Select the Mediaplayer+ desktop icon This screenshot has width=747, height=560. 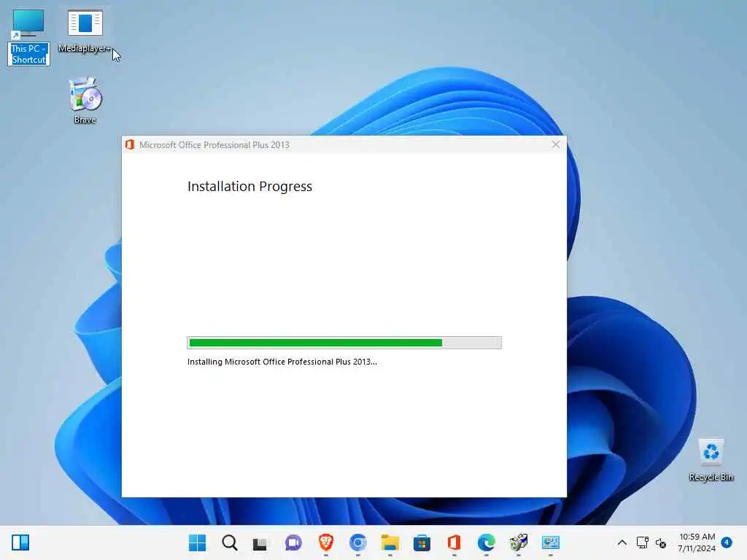point(85,31)
